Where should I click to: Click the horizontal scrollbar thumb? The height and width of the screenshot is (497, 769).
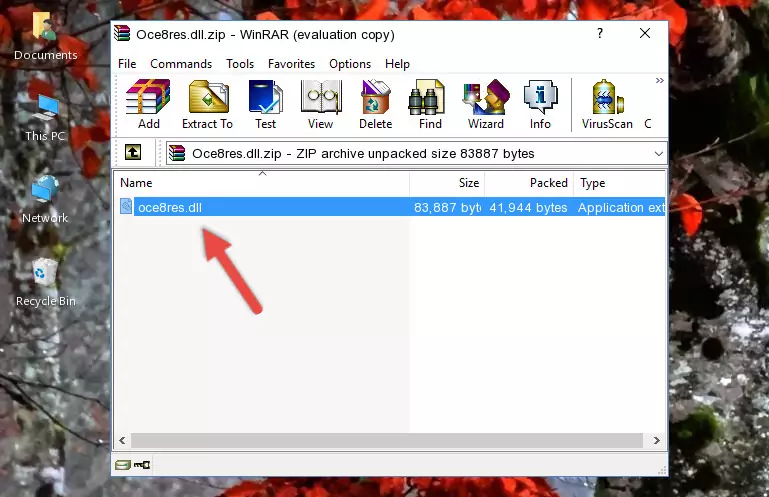[x=387, y=441]
